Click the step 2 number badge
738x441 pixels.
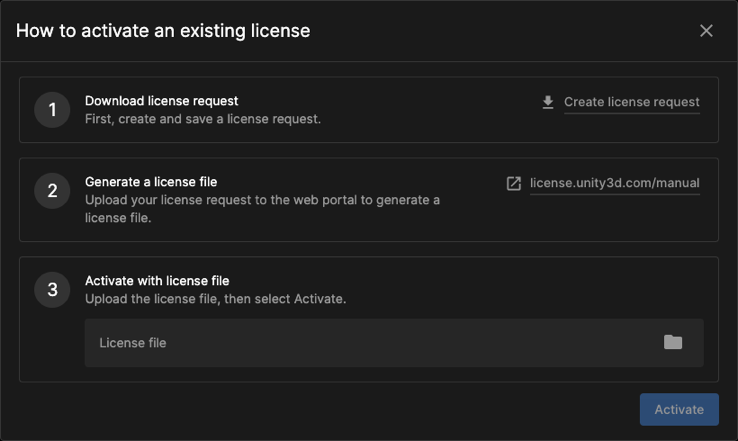52,190
